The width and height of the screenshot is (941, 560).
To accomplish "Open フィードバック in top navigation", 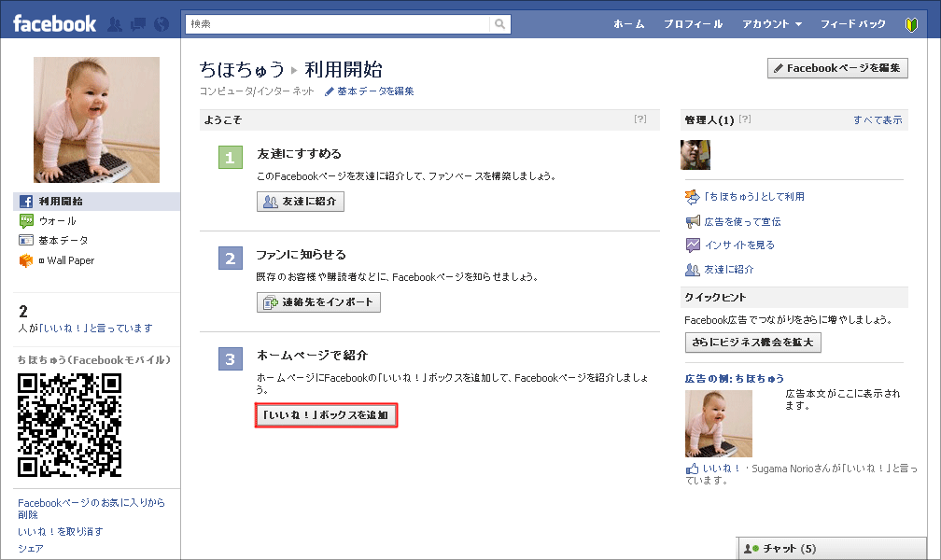I will click(853, 24).
